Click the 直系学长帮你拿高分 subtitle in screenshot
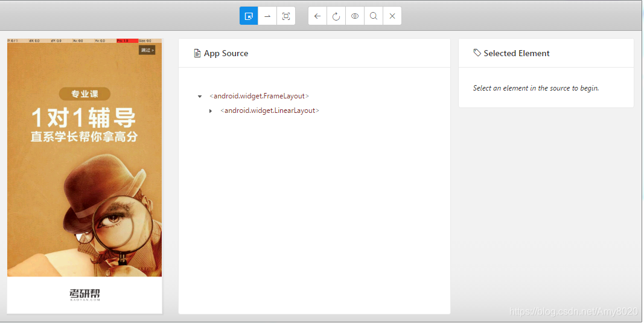Image resolution: width=644 pixels, height=323 pixels. 84,137
